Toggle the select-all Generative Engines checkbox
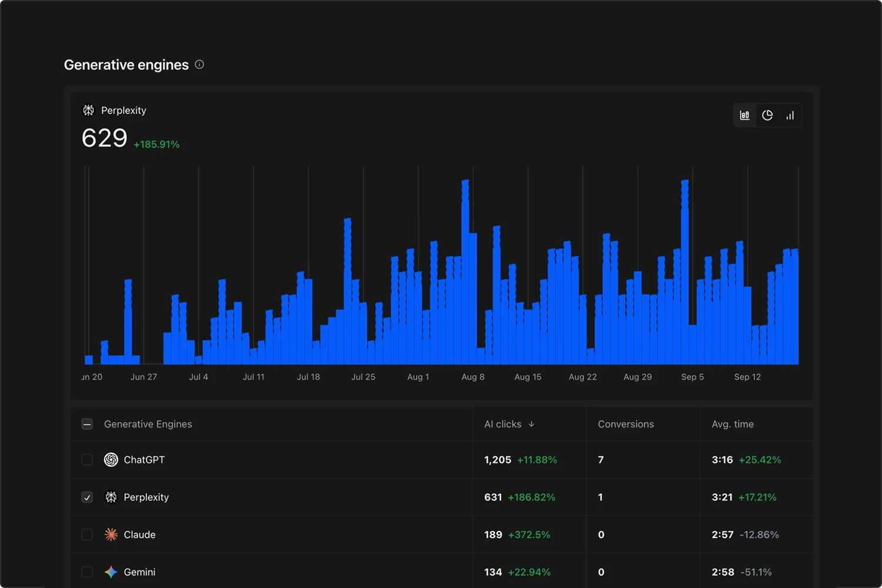This screenshot has height=588, width=882. point(87,424)
